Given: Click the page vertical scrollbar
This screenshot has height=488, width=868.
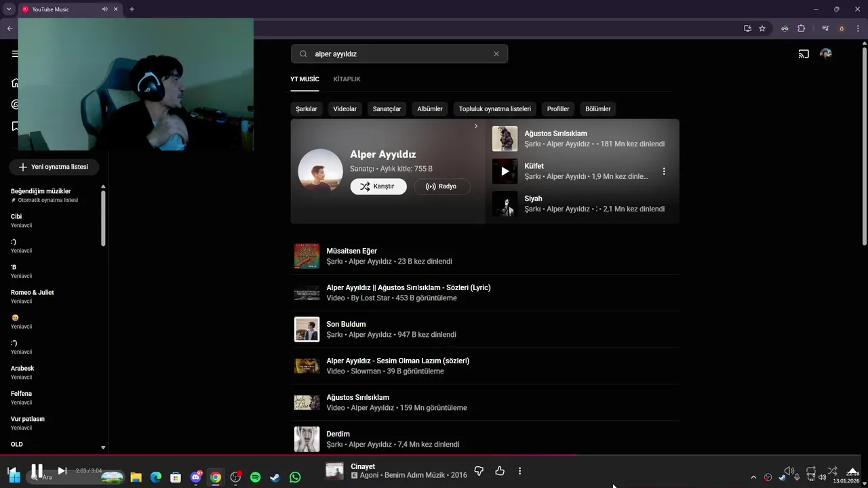Looking at the screenshot, I should click(865, 146).
